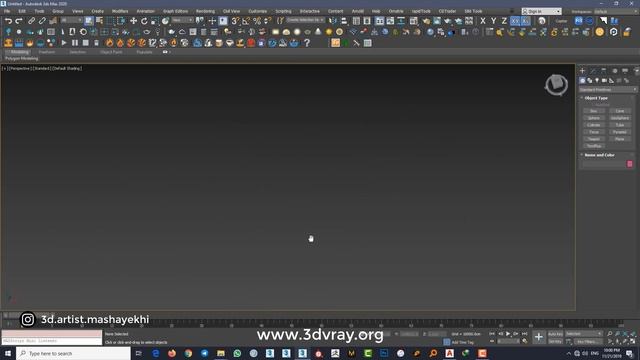Switch to the Freeform ribbon tab
The image size is (640, 360).
coord(47,52)
